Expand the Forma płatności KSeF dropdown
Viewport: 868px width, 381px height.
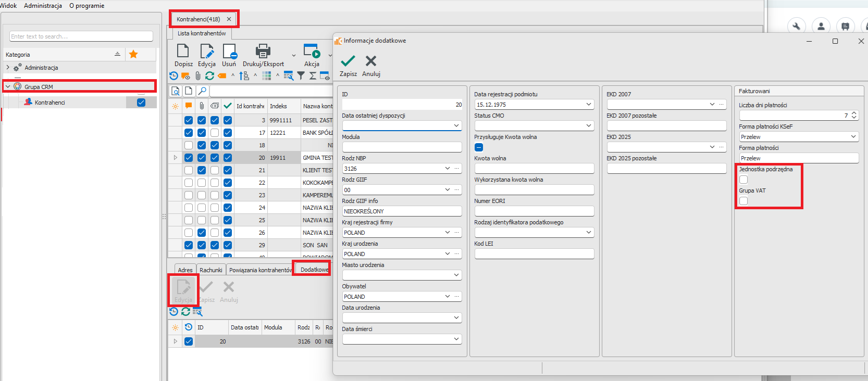pyautogui.click(x=853, y=137)
